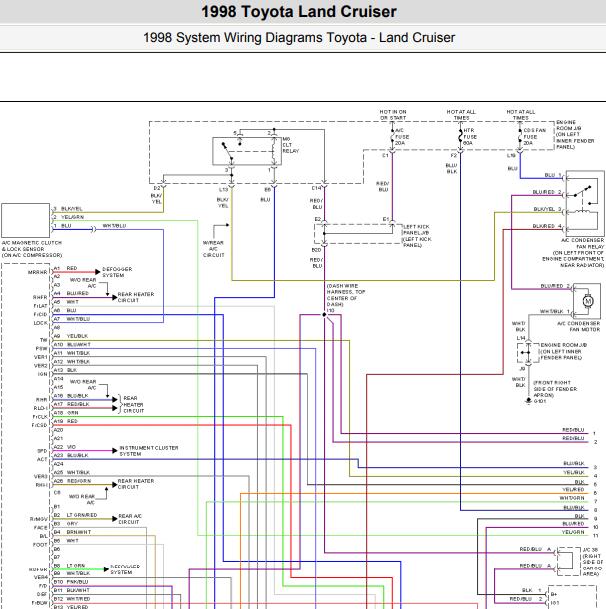Click the A/C magnetic clutch component box
The width and height of the screenshot is (606, 609).
pos(26,220)
